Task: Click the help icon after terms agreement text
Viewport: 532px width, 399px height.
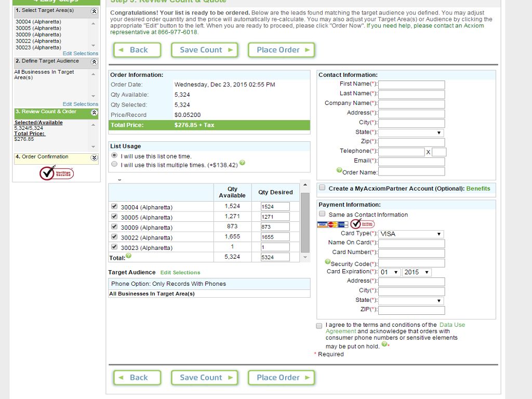Action: 384,344
